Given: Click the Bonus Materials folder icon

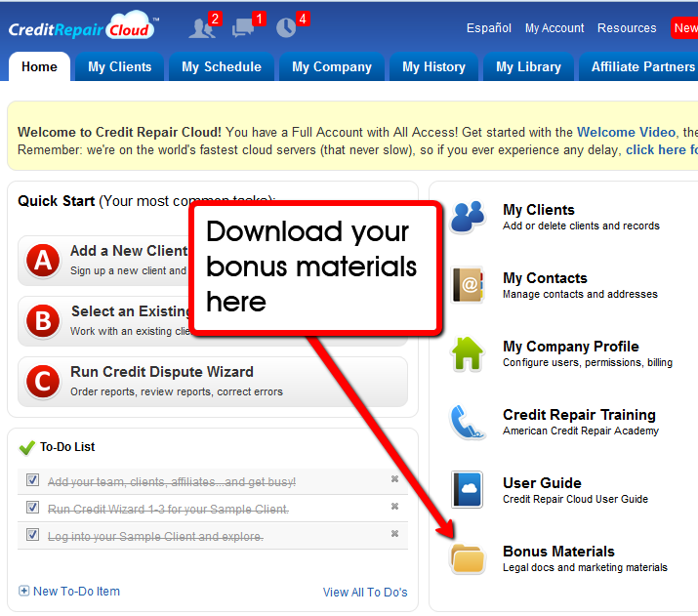Looking at the screenshot, I should 468,558.
